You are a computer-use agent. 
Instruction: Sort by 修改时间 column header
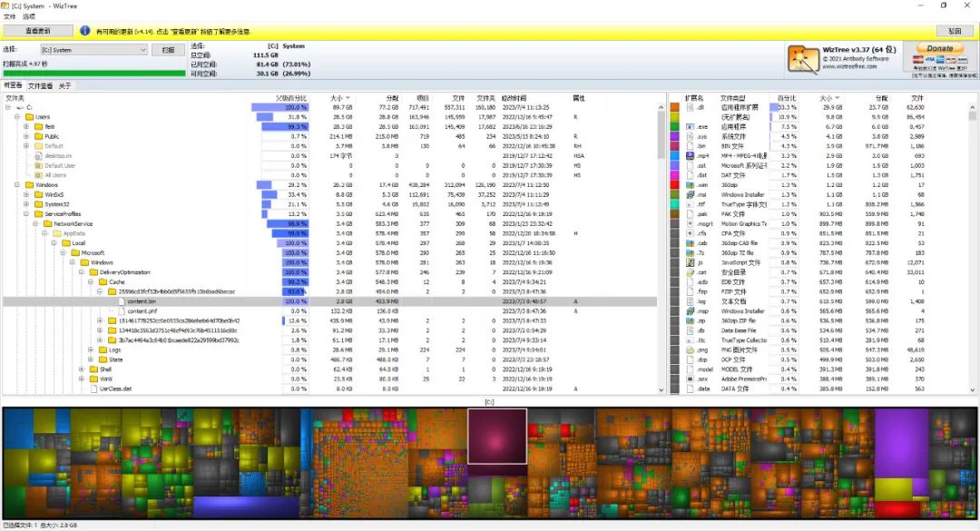[x=514, y=98]
